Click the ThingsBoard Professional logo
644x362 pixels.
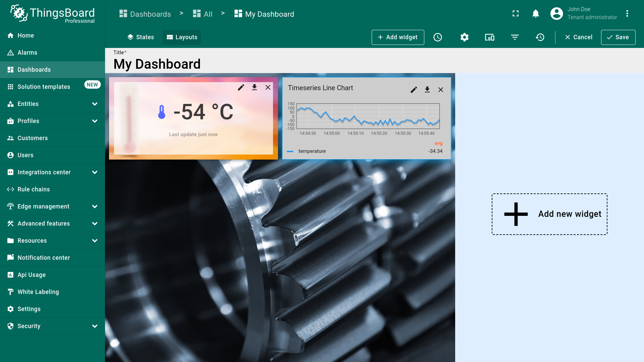(52, 13)
